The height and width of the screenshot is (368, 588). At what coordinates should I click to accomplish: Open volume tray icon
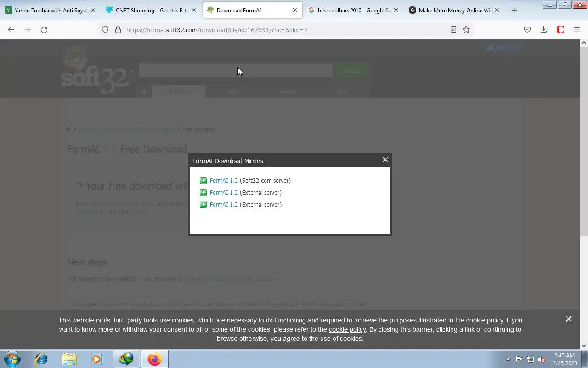pos(542,359)
